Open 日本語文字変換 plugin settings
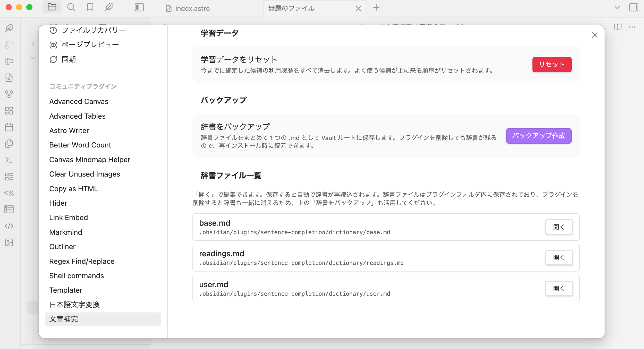Image resolution: width=644 pixels, height=349 pixels. click(103, 305)
